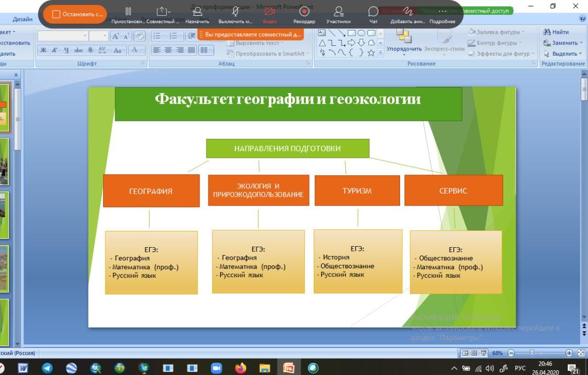588x375 pixels.
Task: Open the font size combo box
Action: click(98, 36)
